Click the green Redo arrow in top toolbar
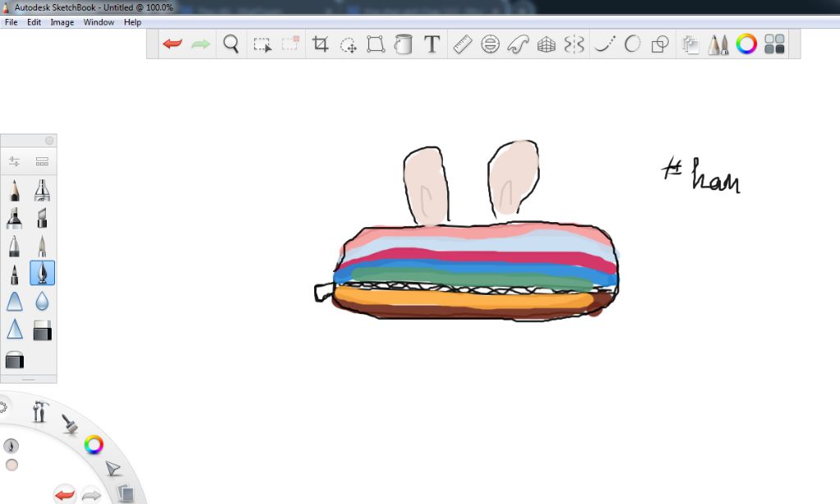This screenshot has height=504, width=840. 201,44
